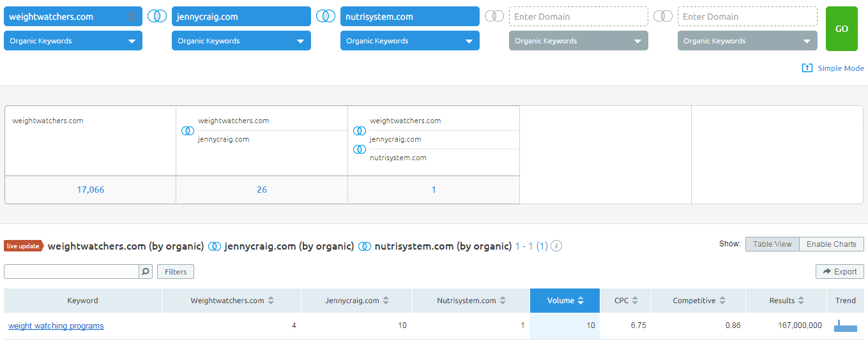The height and width of the screenshot is (344, 868).
Task: Click the green GO button
Action: [842, 29]
